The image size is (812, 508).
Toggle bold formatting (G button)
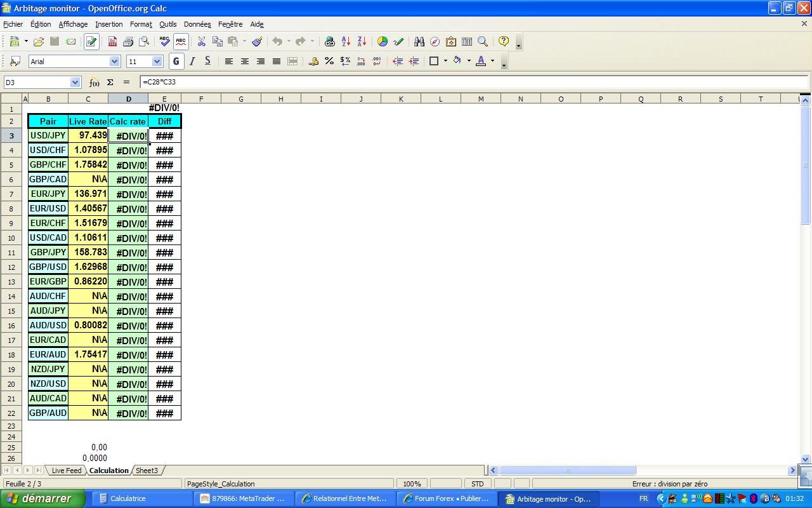(x=176, y=62)
